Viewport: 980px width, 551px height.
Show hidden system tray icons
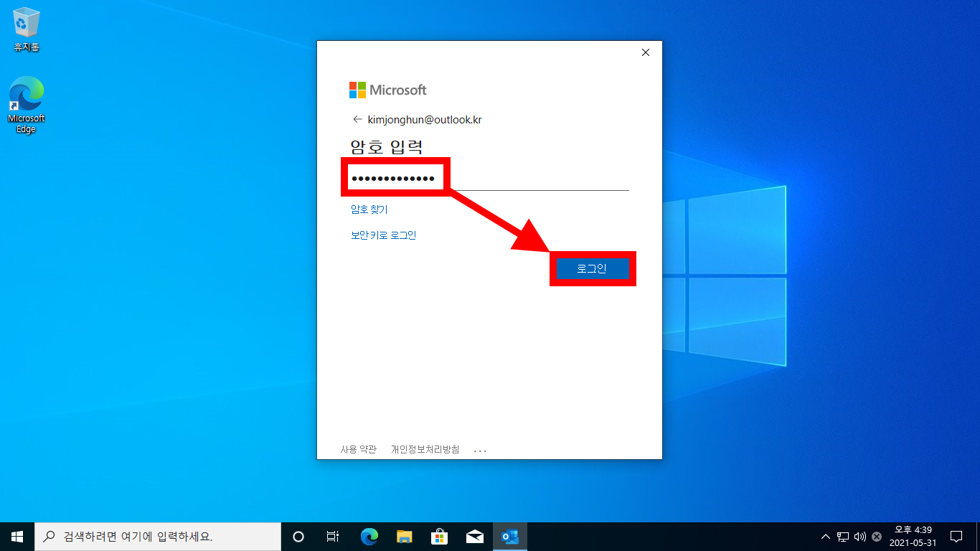pyautogui.click(x=826, y=536)
